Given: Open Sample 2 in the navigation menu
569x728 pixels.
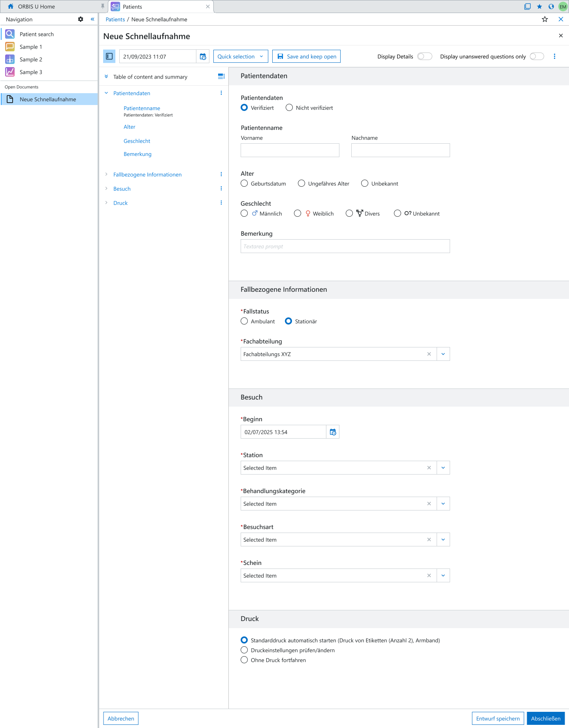Looking at the screenshot, I should point(31,60).
